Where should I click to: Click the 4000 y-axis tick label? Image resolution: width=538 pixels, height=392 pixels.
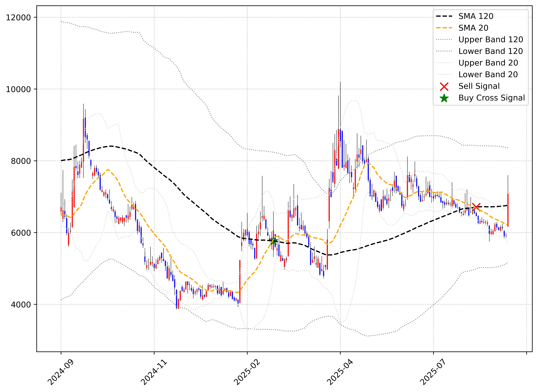pos(21,304)
